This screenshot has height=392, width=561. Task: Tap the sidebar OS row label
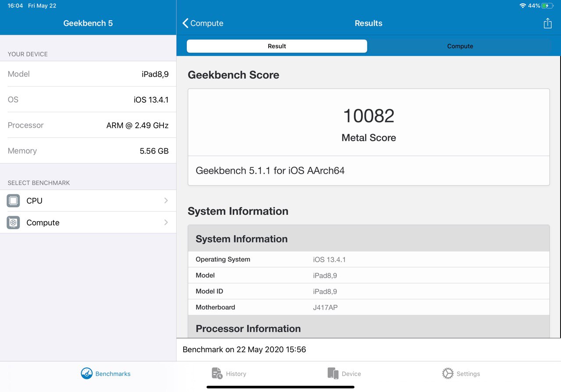pos(13,100)
